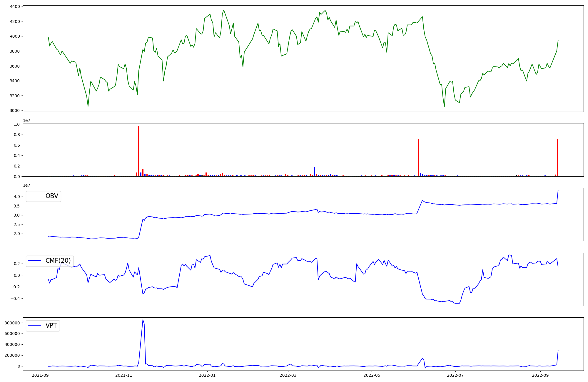The image size is (588, 382).
Task: Click the OBV legend entry
Action: 44,196
